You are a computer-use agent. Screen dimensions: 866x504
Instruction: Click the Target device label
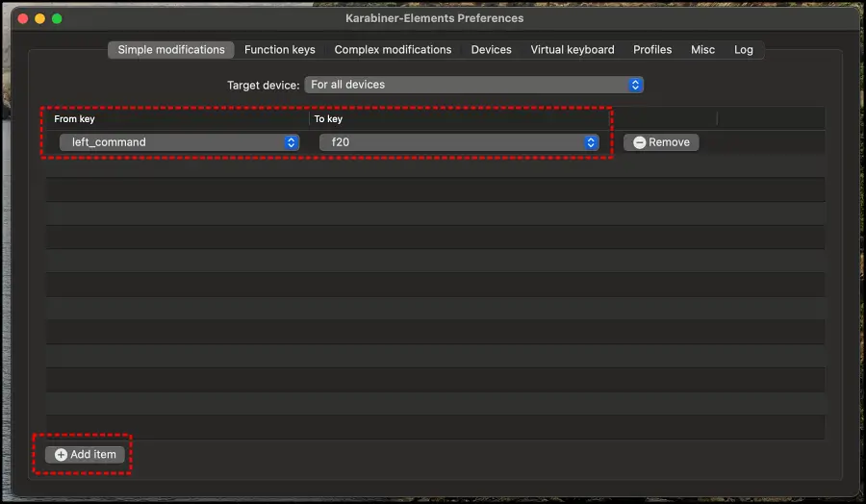(263, 85)
